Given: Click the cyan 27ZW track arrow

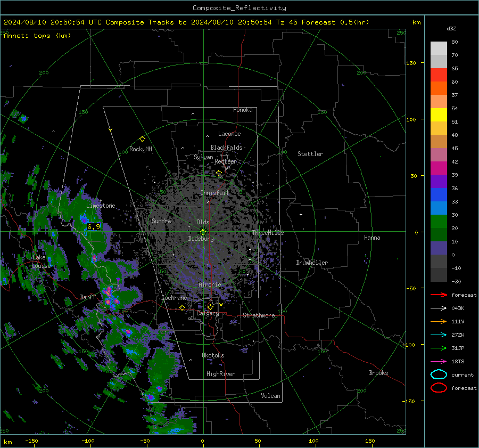Looking at the screenshot, I should coord(439,335).
